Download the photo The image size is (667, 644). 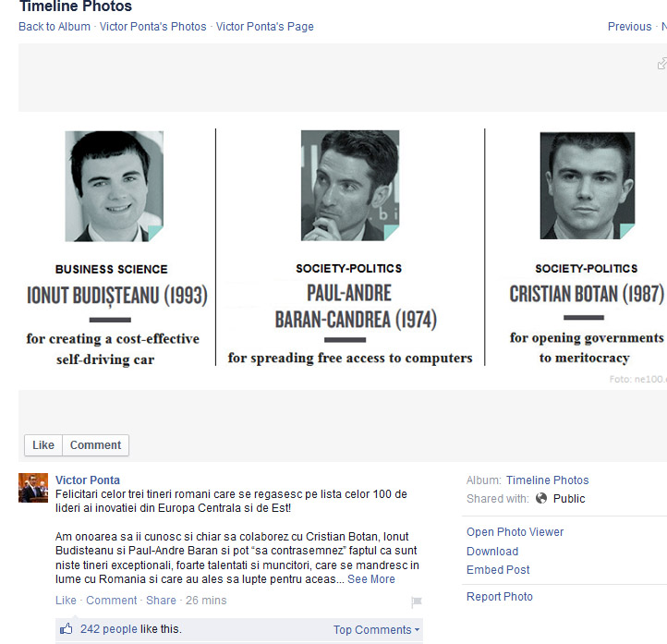point(492,552)
